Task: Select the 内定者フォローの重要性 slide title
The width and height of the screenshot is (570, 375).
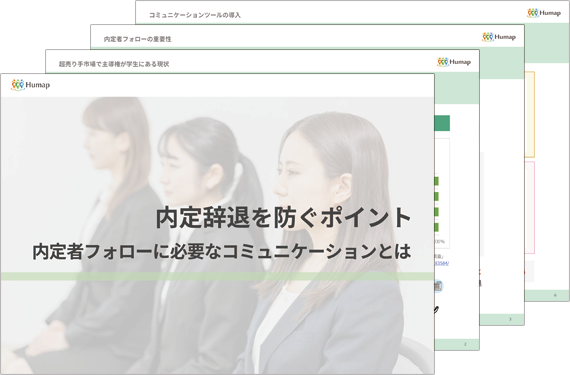Action: pos(137,39)
